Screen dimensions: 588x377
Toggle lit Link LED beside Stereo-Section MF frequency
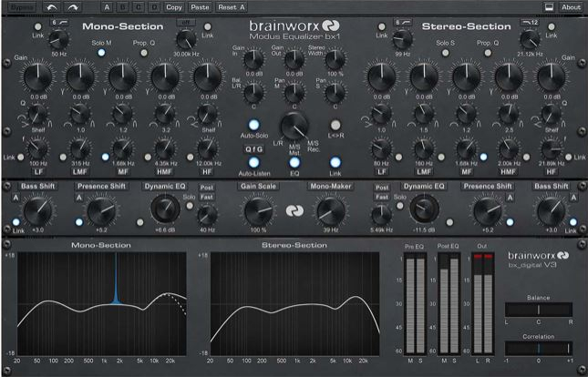[x=484, y=157]
